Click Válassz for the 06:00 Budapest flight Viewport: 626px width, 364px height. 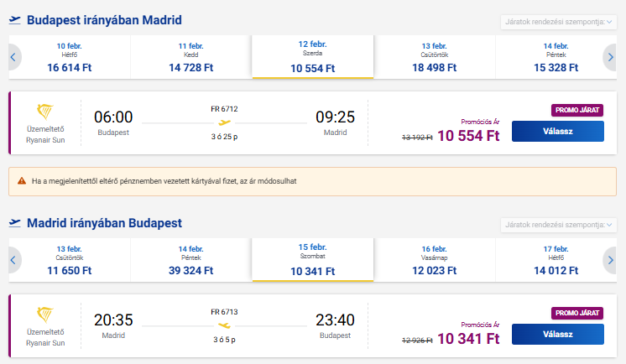[558, 132]
